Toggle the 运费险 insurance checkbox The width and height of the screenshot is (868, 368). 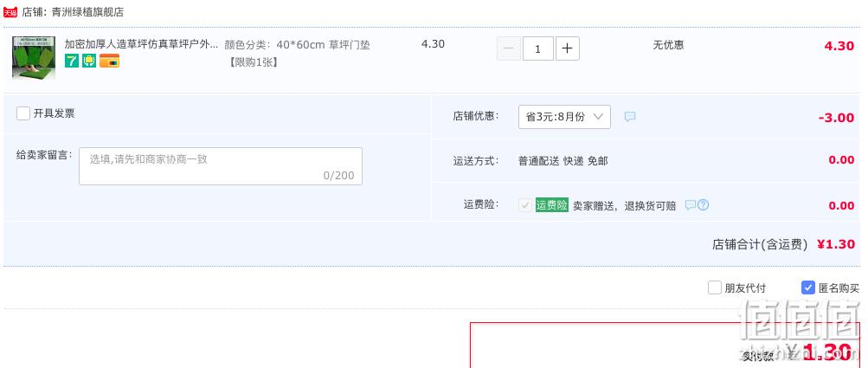pos(524,205)
